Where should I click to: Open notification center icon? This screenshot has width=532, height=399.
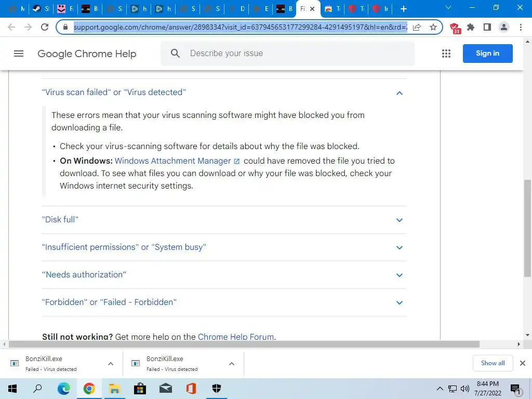coord(515,389)
